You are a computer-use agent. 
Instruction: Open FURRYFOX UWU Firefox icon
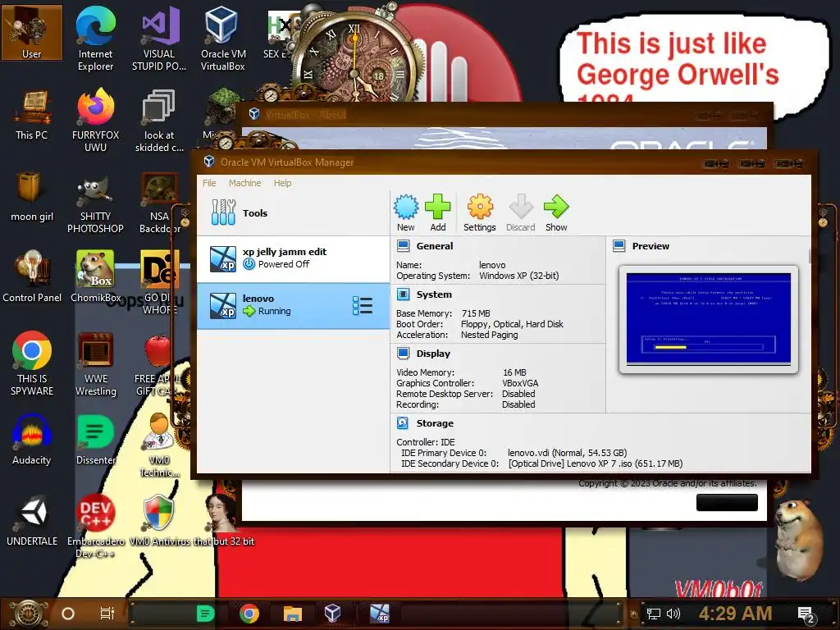click(x=95, y=121)
